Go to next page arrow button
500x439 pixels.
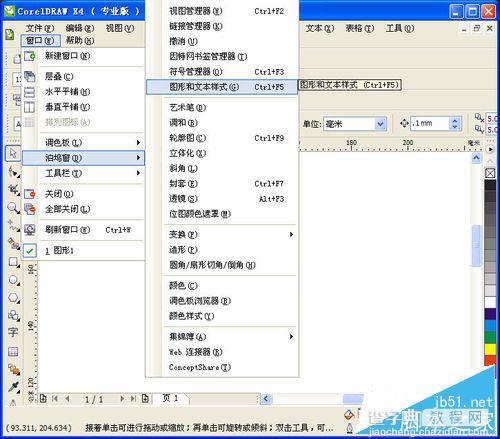[x=122, y=399]
